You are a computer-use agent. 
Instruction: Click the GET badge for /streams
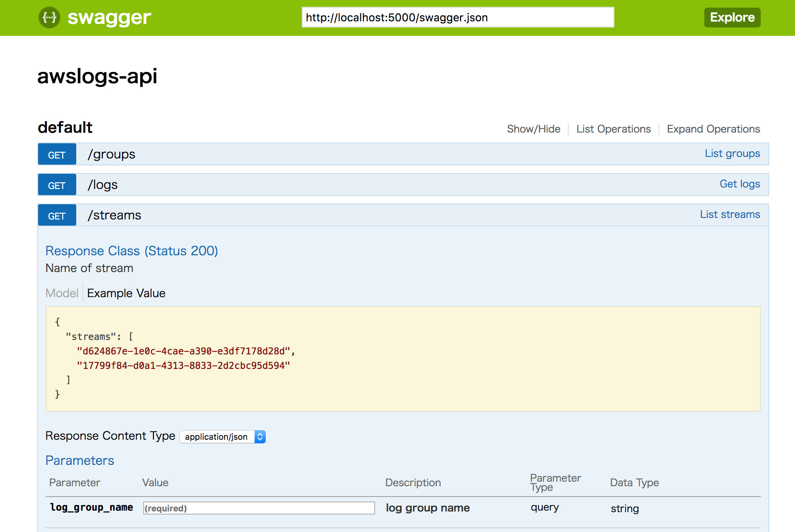(57, 216)
